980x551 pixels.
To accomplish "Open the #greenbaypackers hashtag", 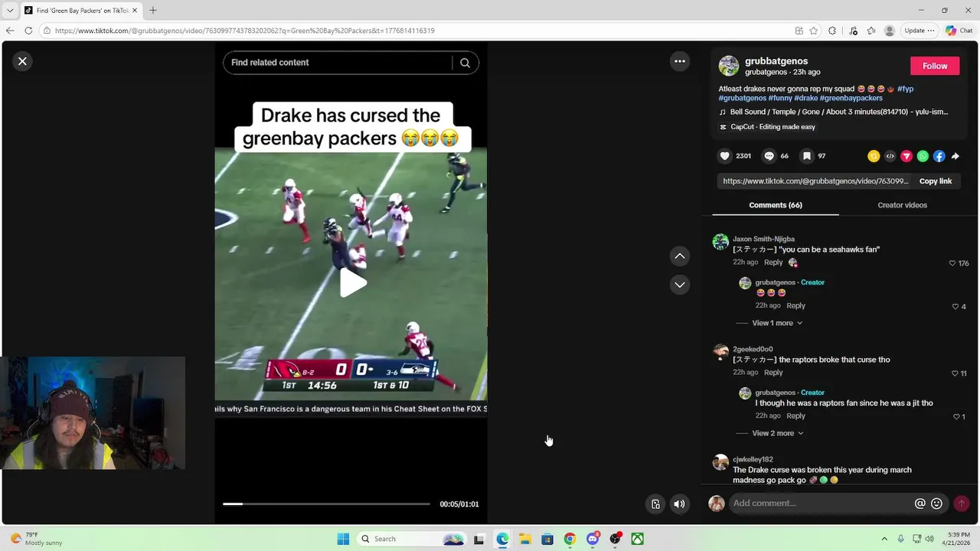I will (x=851, y=98).
